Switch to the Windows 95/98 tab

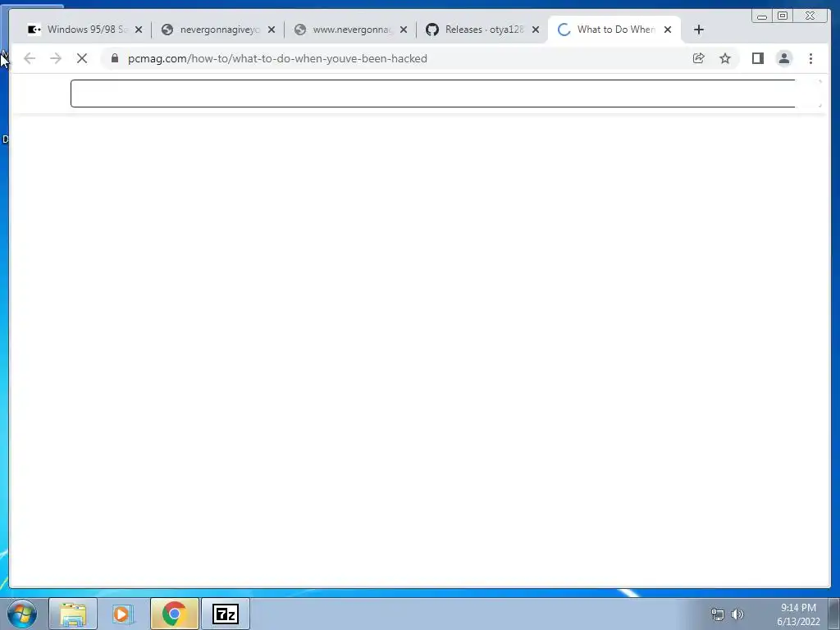[84, 30]
